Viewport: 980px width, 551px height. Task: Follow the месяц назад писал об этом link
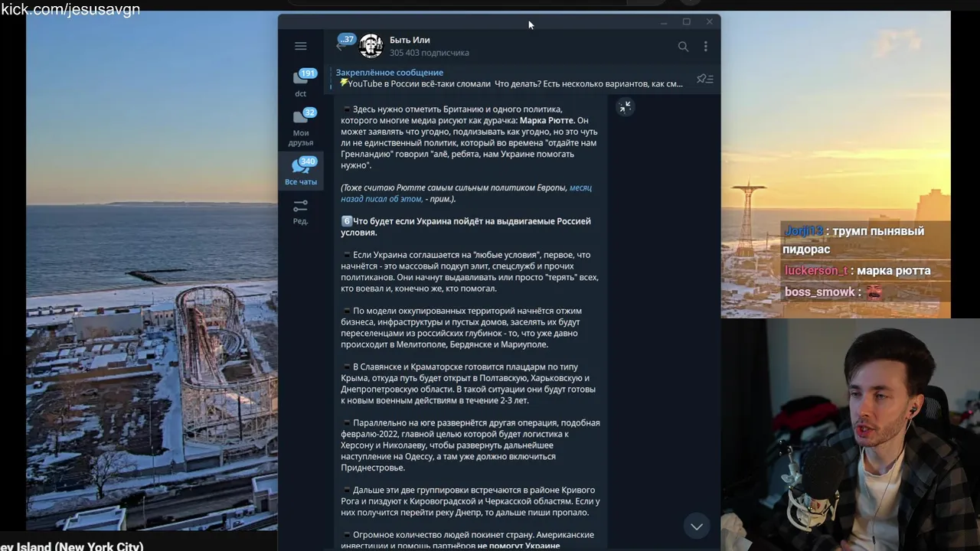[466, 193]
